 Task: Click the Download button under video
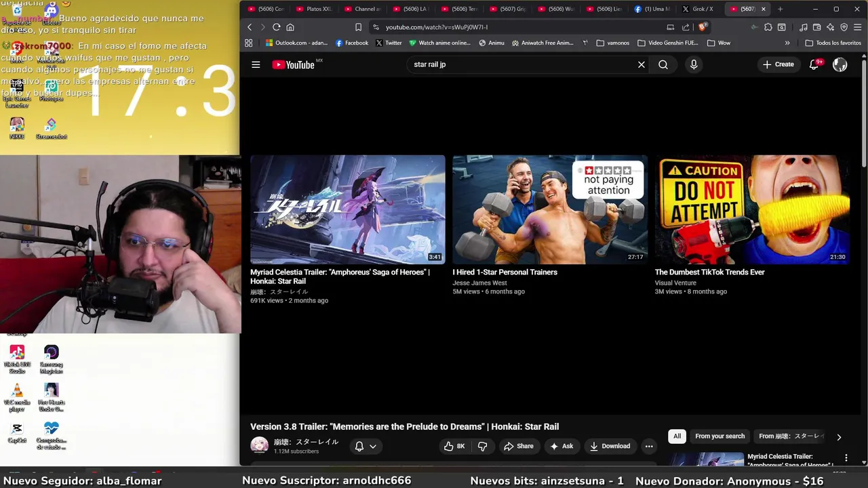tap(610, 446)
